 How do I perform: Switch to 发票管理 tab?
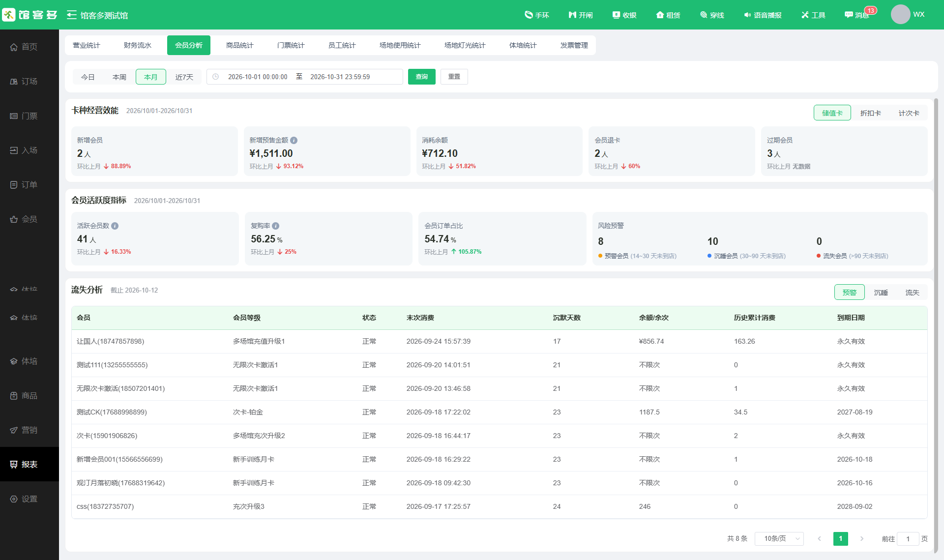574,45
